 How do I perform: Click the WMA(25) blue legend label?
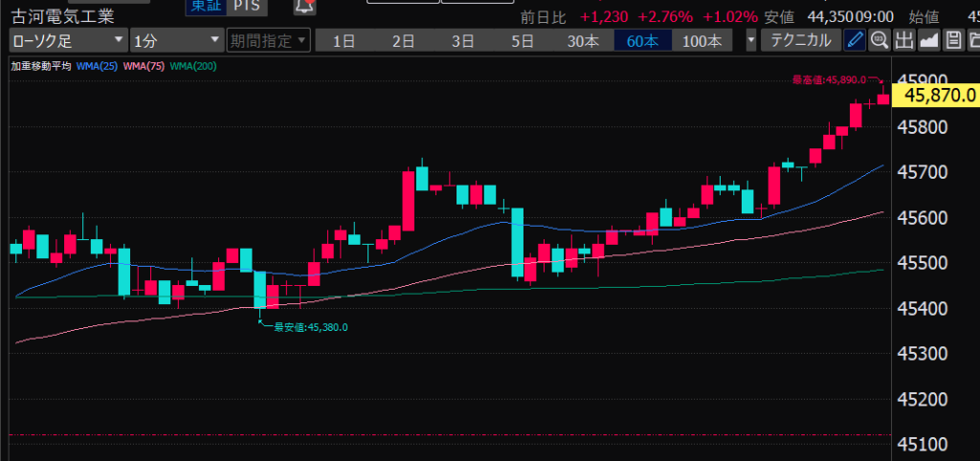click(x=96, y=66)
